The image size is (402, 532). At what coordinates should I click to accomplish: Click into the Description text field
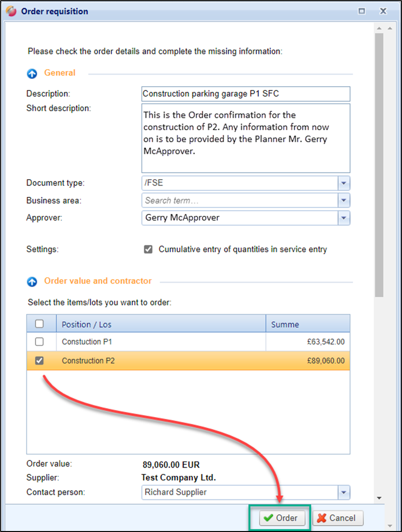[246, 94]
